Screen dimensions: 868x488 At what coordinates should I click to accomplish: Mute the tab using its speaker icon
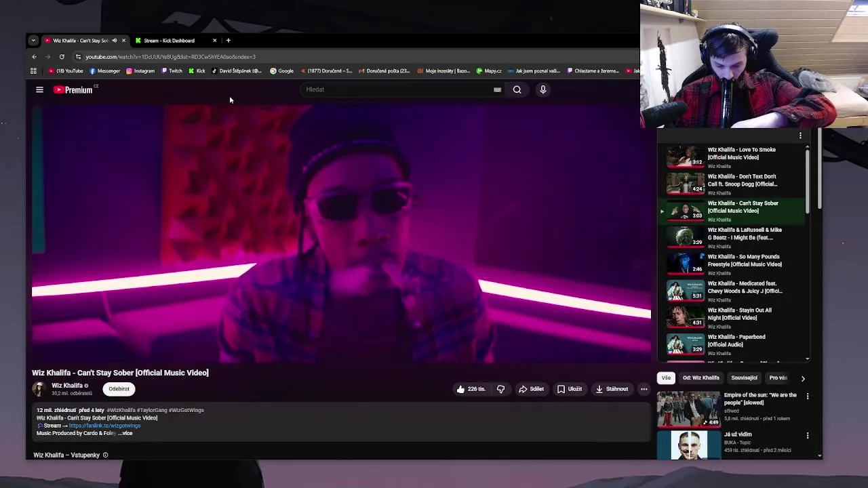114,41
